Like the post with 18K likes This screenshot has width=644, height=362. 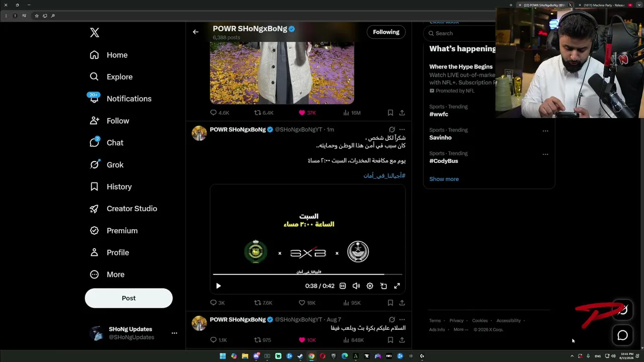point(307,303)
